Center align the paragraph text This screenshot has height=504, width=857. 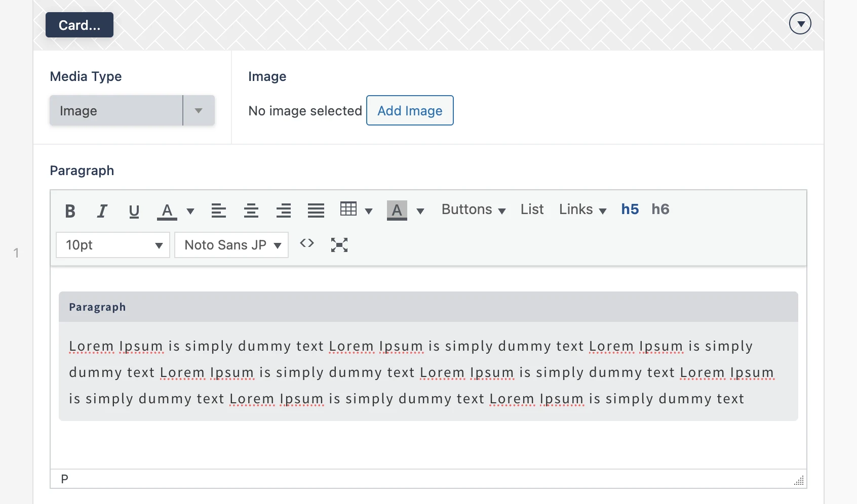[x=251, y=211]
